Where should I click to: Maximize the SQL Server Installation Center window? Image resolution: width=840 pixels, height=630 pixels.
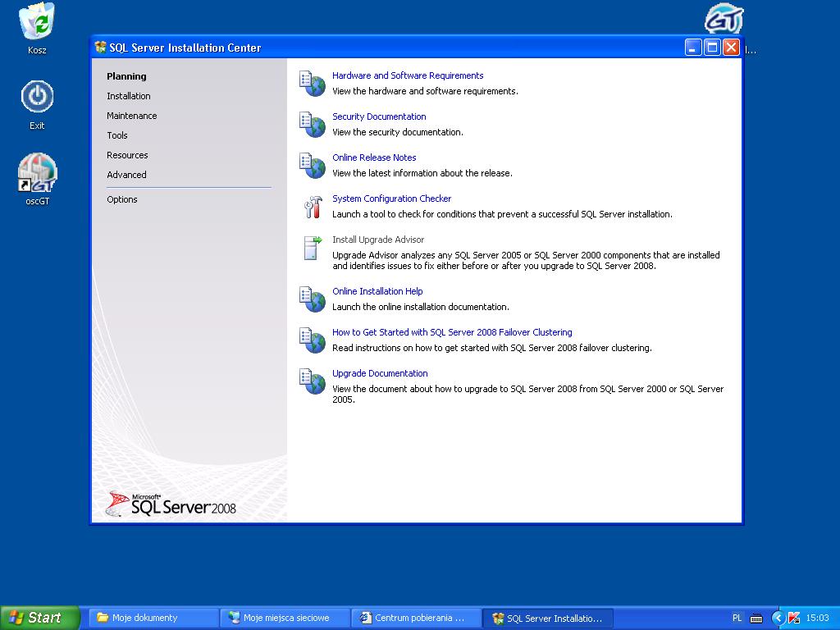[x=712, y=48]
